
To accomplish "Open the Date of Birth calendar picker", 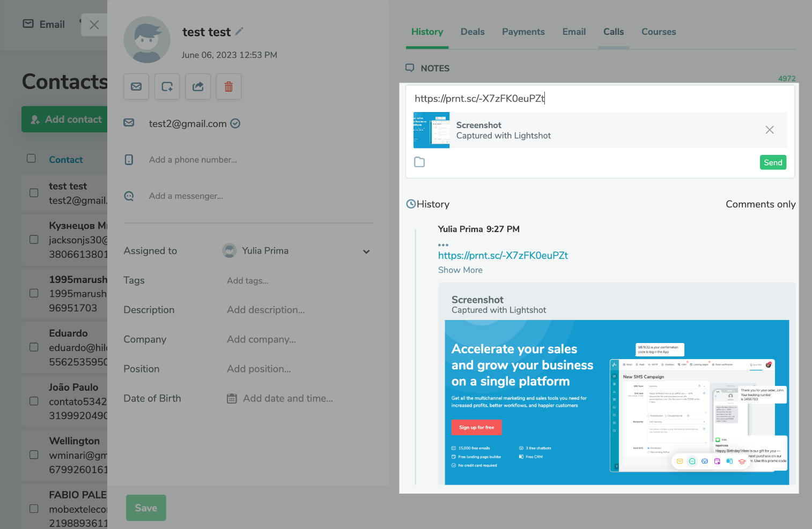I will click(x=232, y=398).
